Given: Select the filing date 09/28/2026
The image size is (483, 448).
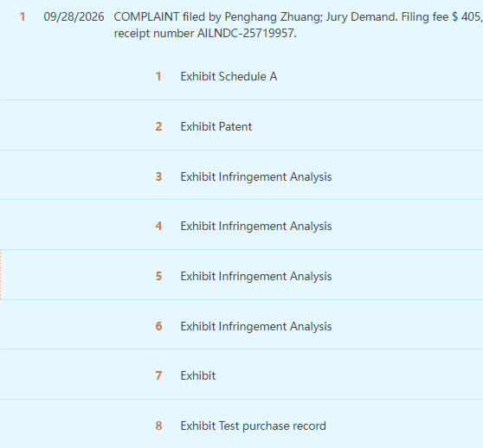Looking at the screenshot, I should tap(74, 16).
